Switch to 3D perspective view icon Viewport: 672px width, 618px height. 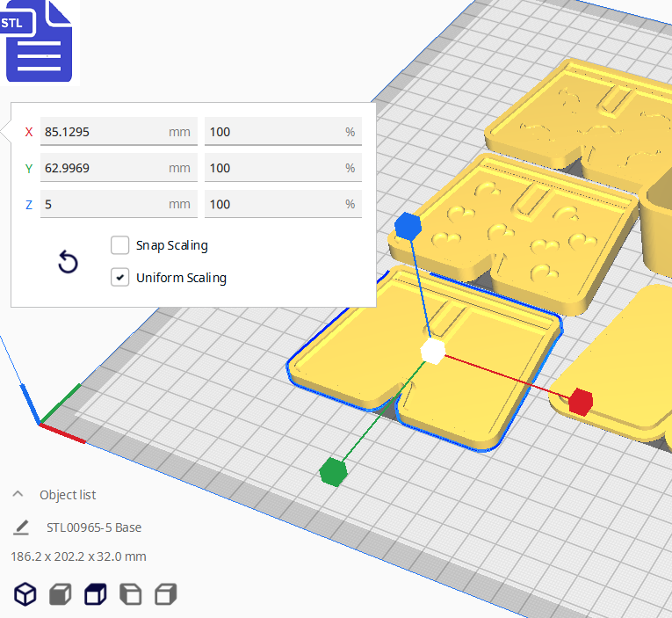click(x=25, y=595)
